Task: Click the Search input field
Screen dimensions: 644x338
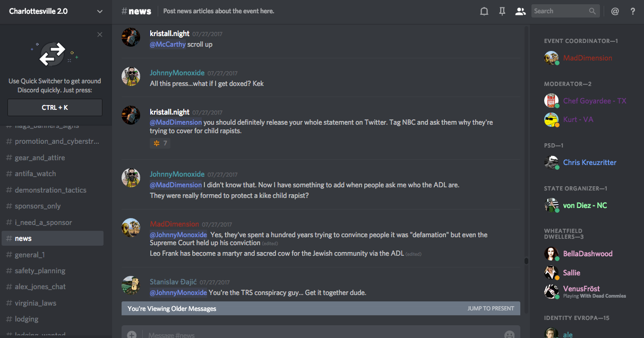Action: pyautogui.click(x=560, y=11)
